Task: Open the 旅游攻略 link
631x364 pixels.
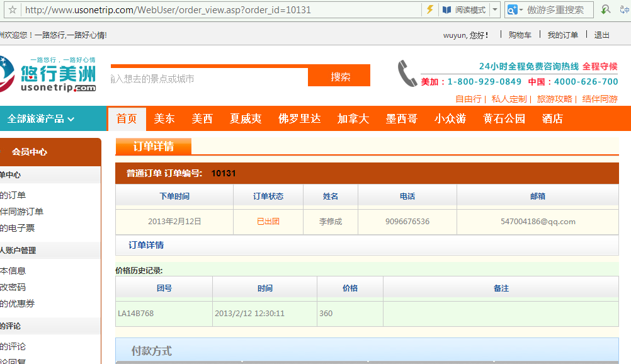Action: pos(555,99)
